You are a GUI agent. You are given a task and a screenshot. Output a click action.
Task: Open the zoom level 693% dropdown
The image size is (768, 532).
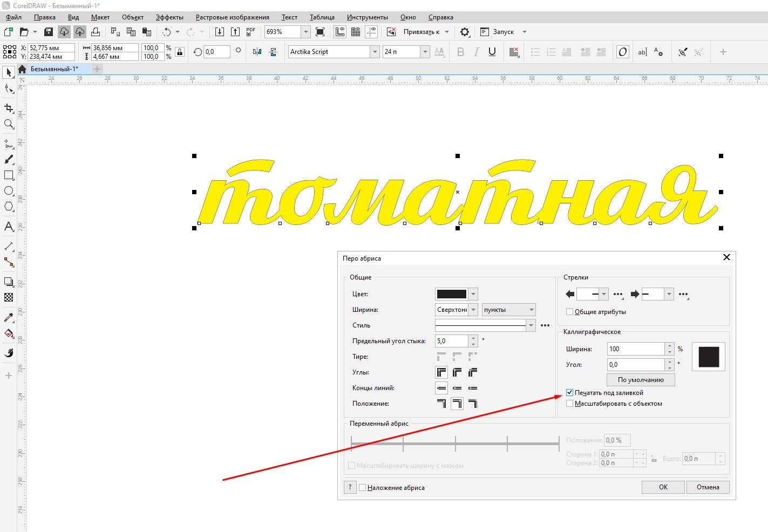click(x=306, y=32)
